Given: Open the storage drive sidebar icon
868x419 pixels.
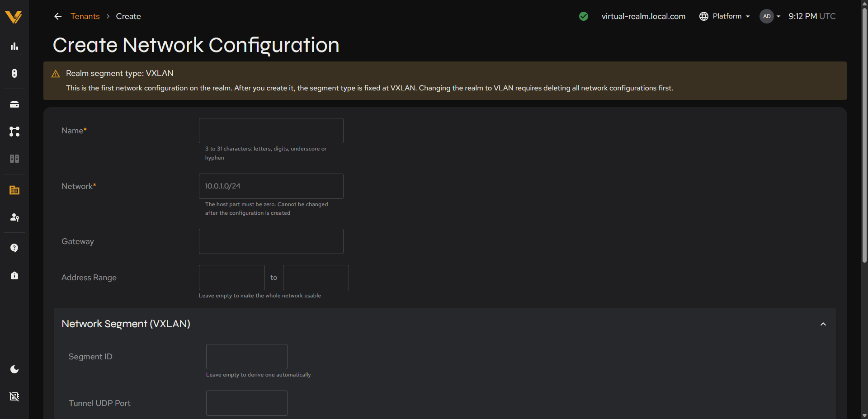Looking at the screenshot, I should (x=14, y=104).
